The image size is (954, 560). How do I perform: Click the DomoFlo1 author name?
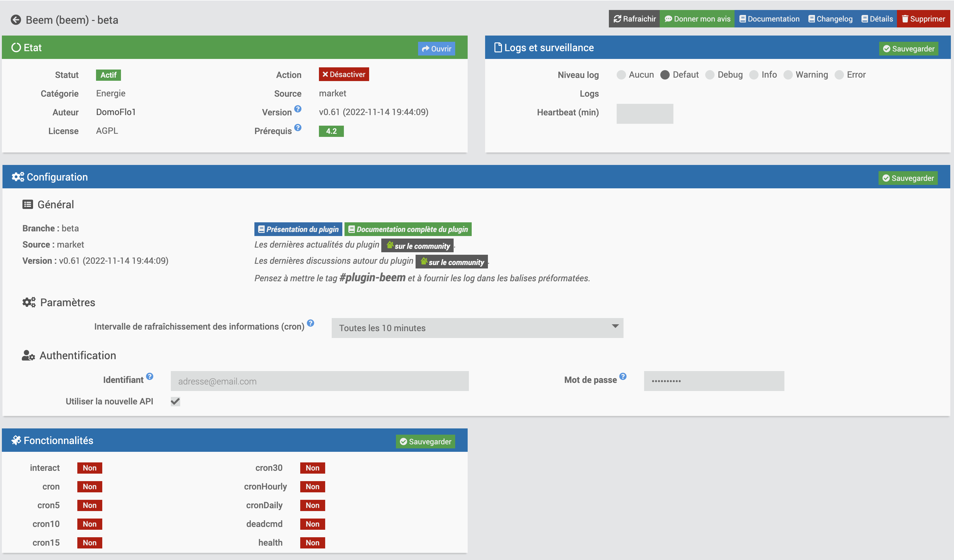tap(116, 112)
